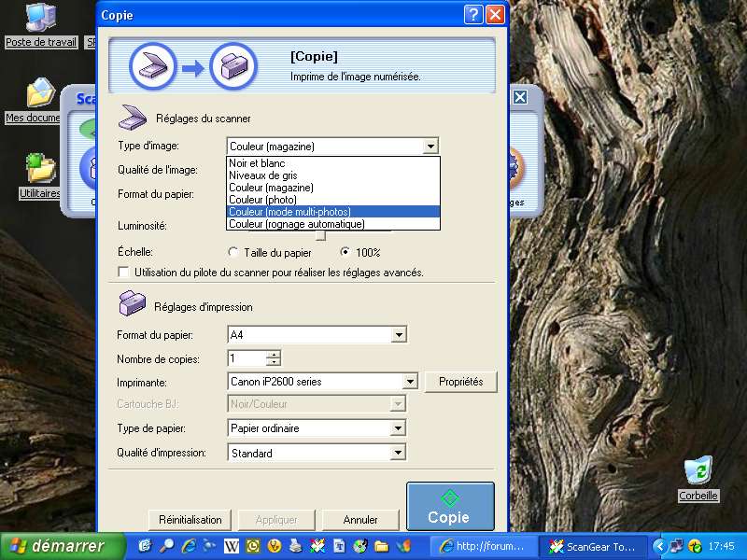747x560 pixels.
Task: Click the large Copie button
Action: (450, 507)
